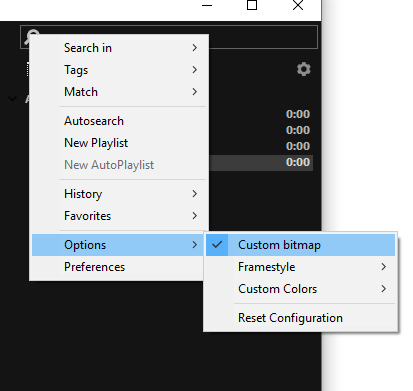Screen dimensions: 413x391
Task: Maximize the window
Action: [x=252, y=5]
